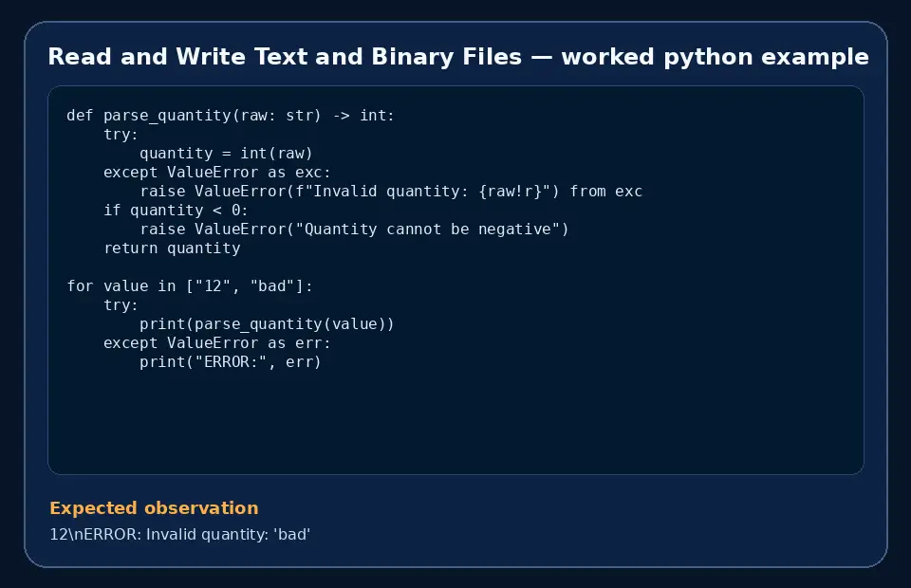Click the line raising "Quantity cannot be negative"
The image size is (911, 588).
point(354,230)
